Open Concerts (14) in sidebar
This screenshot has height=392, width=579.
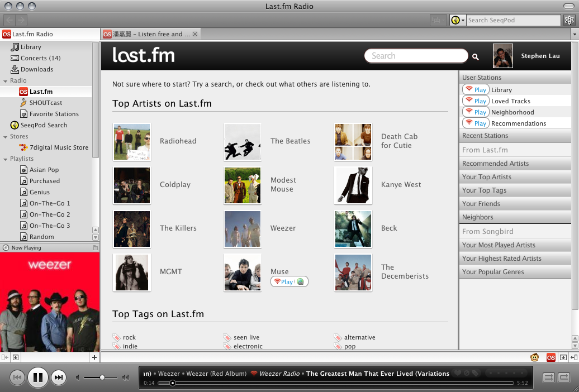35,58
